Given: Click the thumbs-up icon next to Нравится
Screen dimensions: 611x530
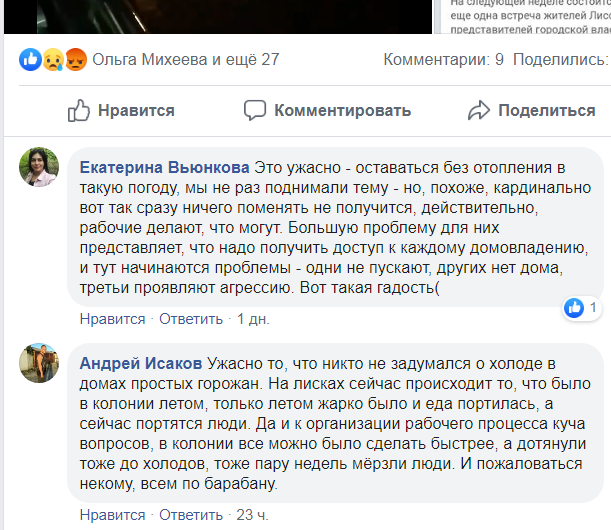Looking at the screenshot, I should tap(79, 111).
